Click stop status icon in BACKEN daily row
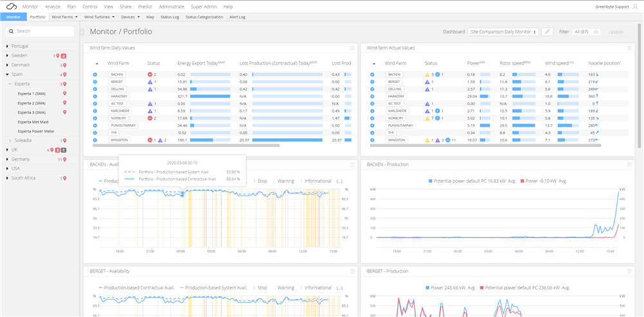 coord(150,75)
